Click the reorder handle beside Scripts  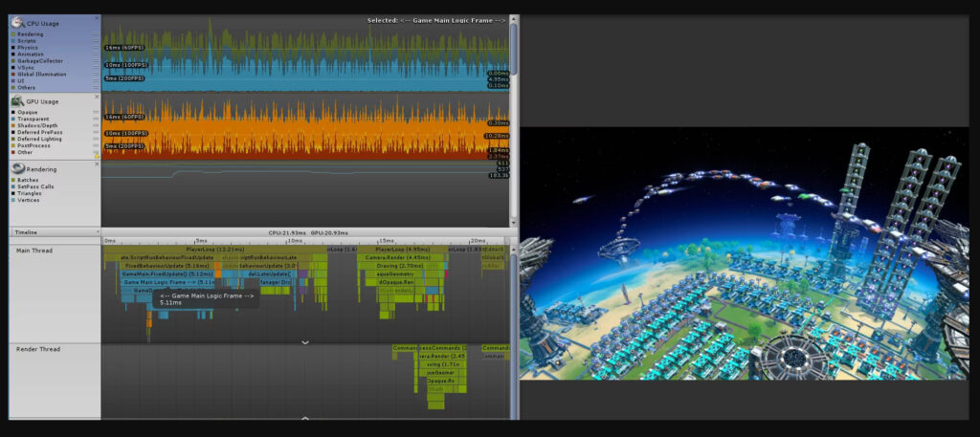[x=96, y=41]
